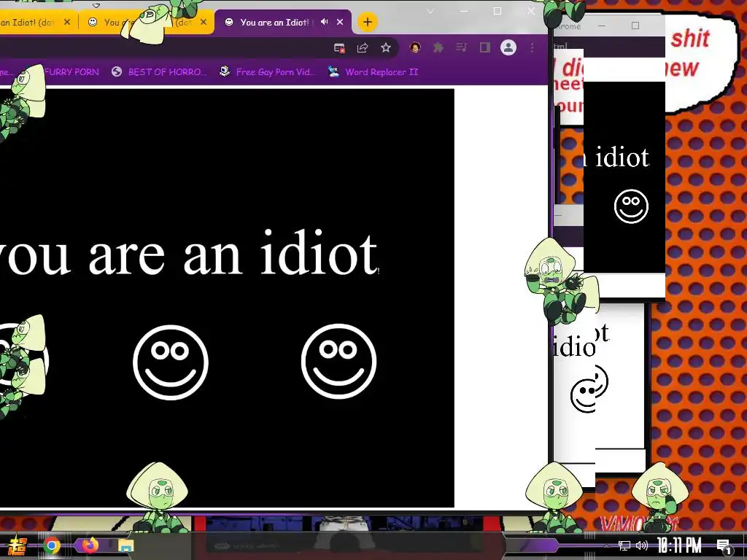Open the avatar extension icon in toolbar
Viewport: 747px width, 560px height.
pyautogui.click(x=415, y=47)
